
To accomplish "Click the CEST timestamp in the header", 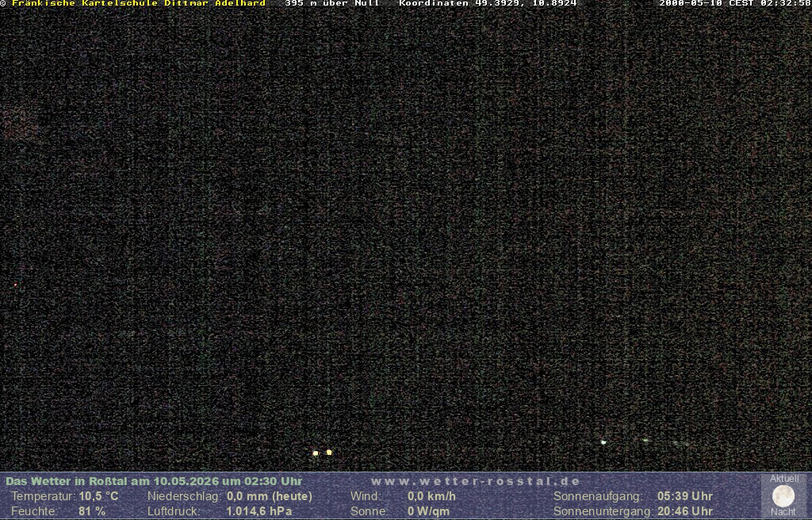I will pos(735,4).
